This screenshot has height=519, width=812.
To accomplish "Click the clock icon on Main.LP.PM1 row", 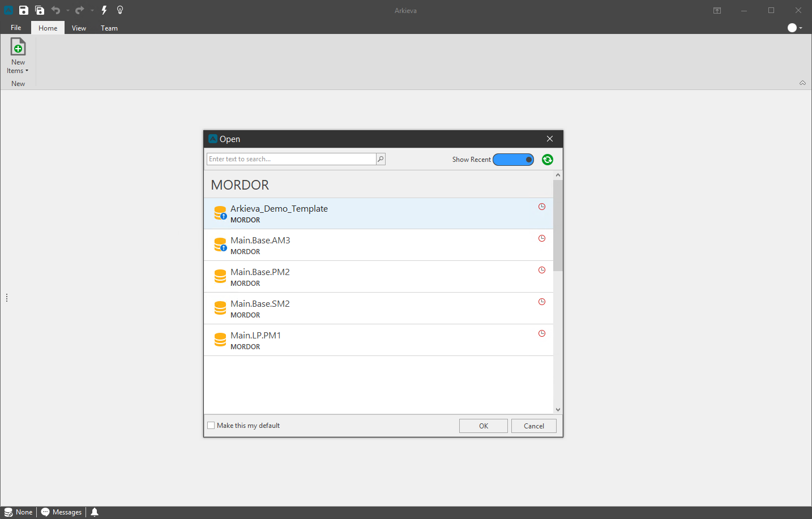I will coord(542,333).
